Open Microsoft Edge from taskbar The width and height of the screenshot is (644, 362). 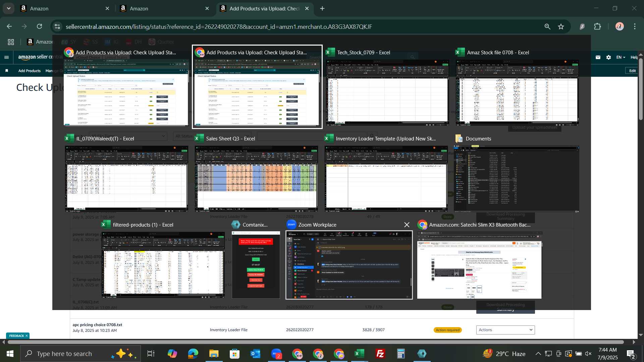pos(193,354)
